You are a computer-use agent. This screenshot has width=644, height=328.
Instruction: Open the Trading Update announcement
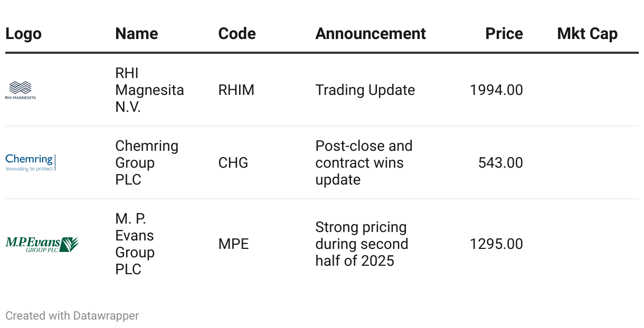pyautogui.click(x=365, y=90)
